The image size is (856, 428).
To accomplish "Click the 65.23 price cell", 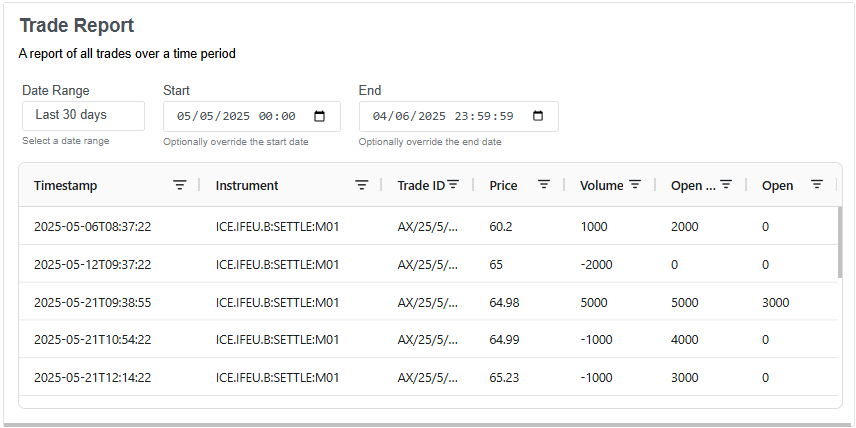I will coord(504,378).
